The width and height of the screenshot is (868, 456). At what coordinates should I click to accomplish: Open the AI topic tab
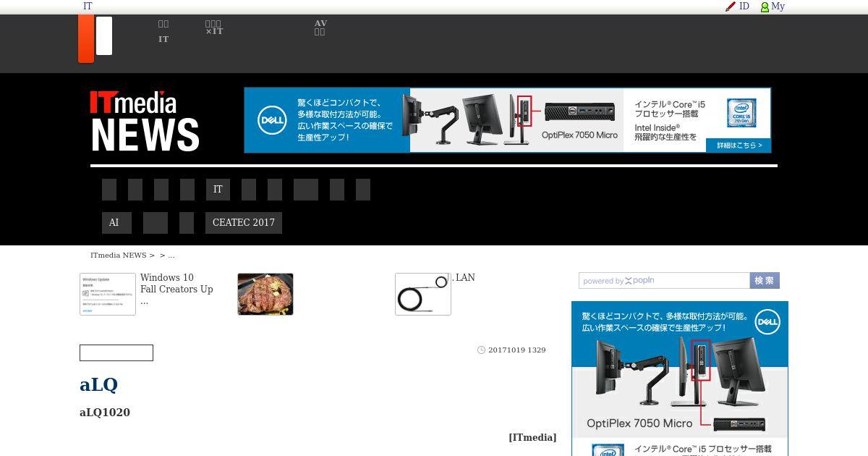pos(116,223)
